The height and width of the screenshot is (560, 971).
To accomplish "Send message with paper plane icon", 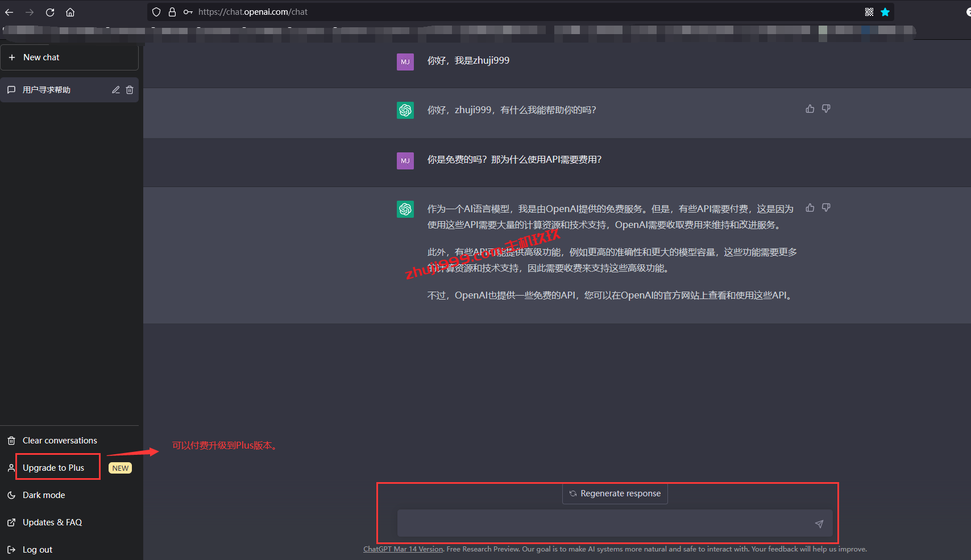I will coord(819,524).
